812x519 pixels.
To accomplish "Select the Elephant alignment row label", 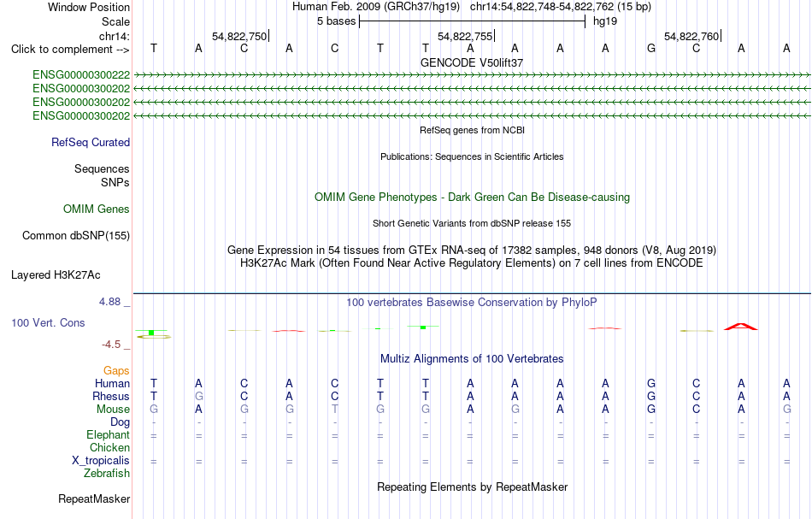I will tap(108, 434).
